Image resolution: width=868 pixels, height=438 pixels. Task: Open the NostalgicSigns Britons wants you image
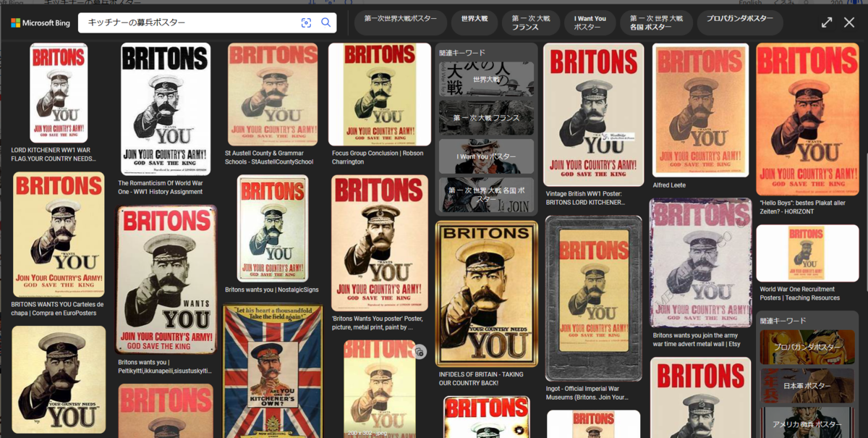(273, 229)
